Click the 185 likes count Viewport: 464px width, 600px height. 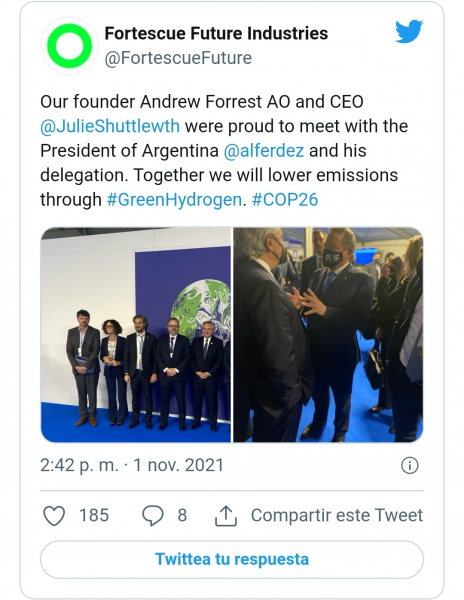pos(94,515)
